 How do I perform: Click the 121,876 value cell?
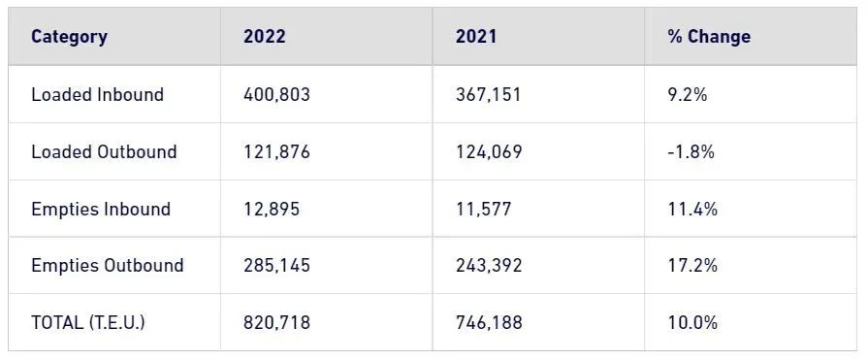(276, 151)
